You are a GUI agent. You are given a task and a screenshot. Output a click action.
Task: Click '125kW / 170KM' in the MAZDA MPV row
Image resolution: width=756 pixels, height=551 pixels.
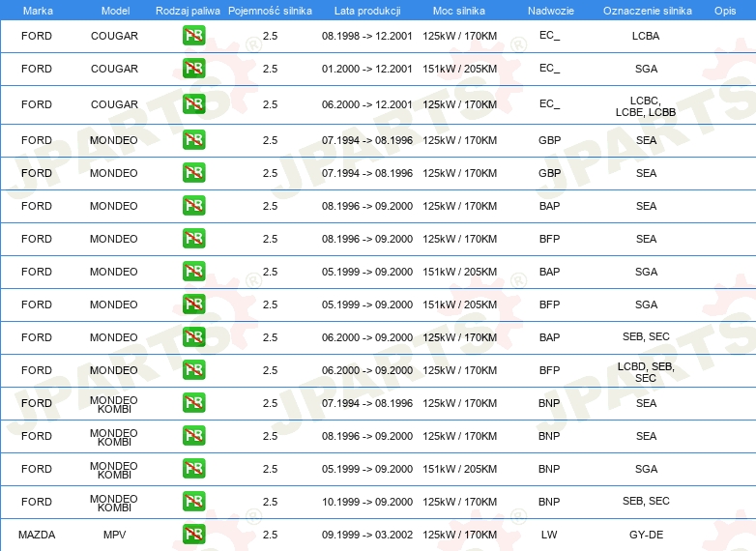(x=459, y=535)
